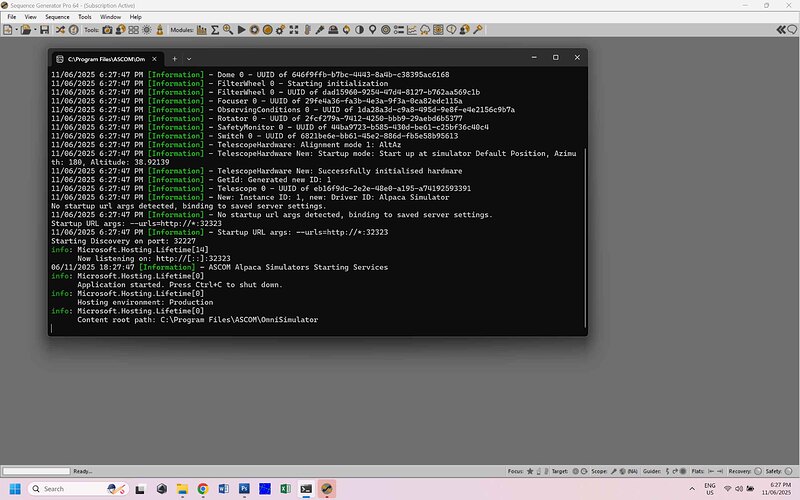The width and height of the screenshot is (800, 500).
Task: Click the half-shaded circle module icon
Action: pos(360,30)
